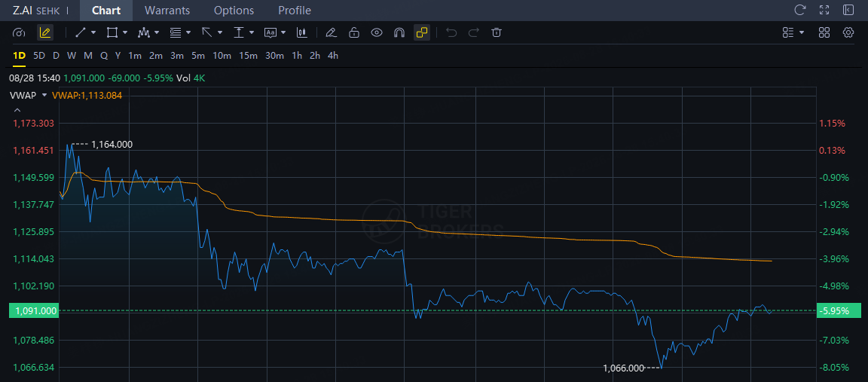Select the rectangle shape drawing tool
Viewport: 868px width, 382px height.
[x=112, y=32]
